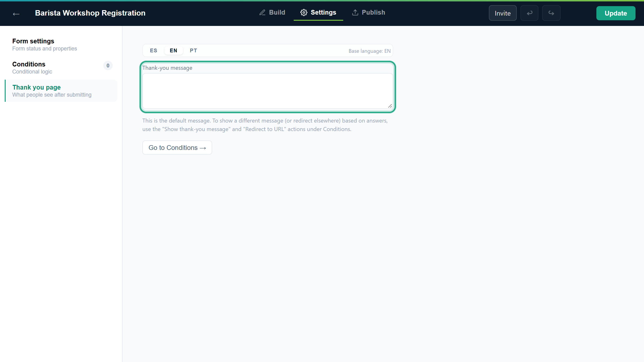Viewport: 644px width, 362px height.
Task: Switch to the Publish tab
Action: tap(368, 12)
